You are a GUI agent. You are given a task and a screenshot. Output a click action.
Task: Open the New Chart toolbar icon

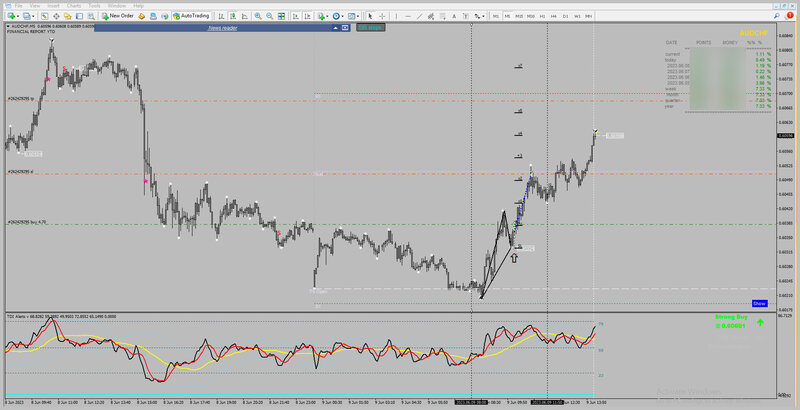[x=11, y=16]
